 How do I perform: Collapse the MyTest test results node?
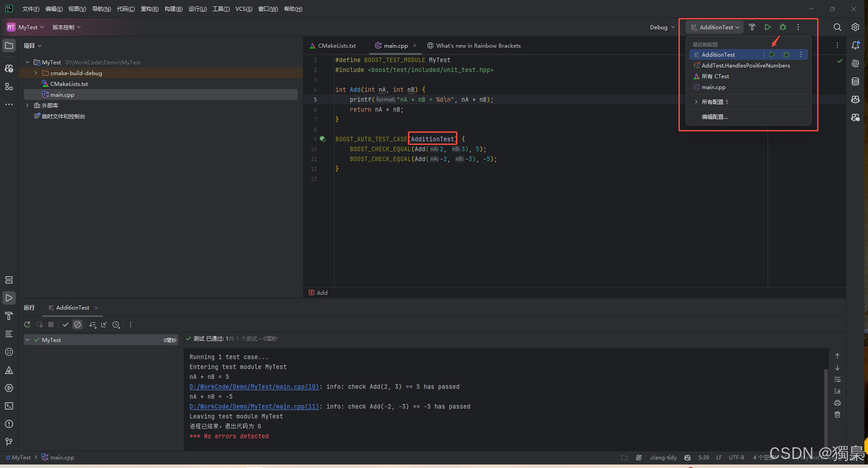(27, 340)
